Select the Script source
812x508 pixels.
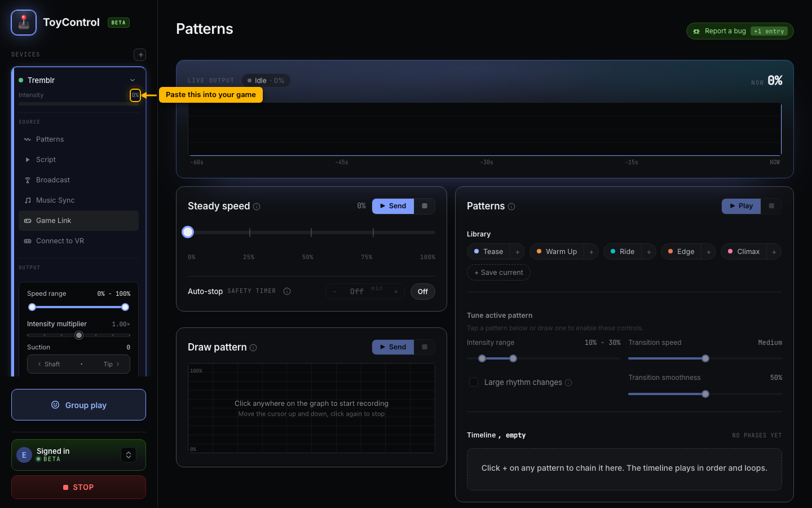(78, 160)
